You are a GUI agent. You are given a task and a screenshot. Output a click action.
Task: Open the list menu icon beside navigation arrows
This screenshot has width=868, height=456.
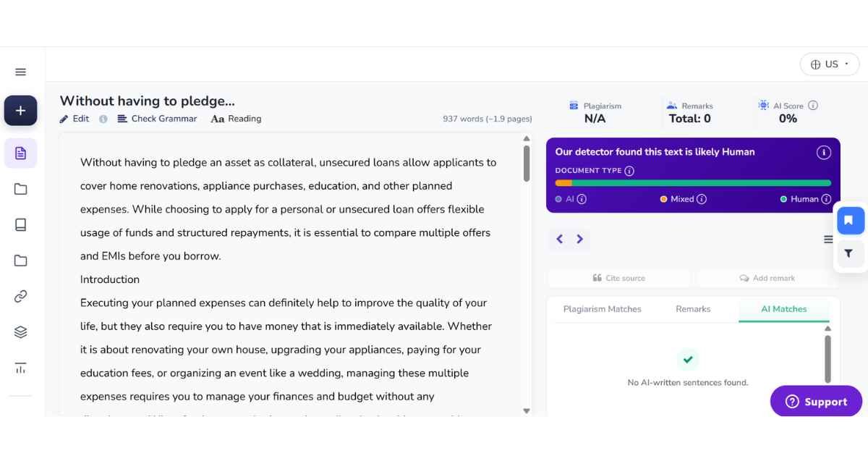[x=829, y=240]
